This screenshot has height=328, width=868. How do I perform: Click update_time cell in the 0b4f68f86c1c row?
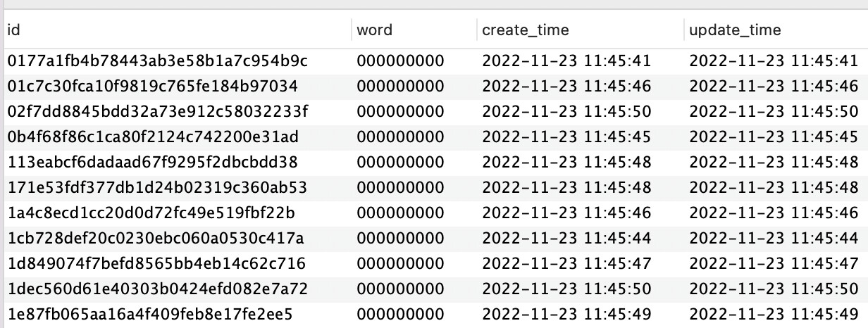[x=774, y=137]
